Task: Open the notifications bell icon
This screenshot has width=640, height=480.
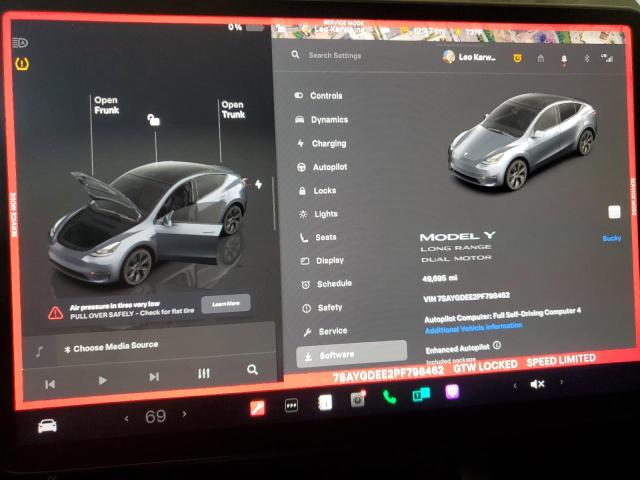Action: tap(564, 60)
